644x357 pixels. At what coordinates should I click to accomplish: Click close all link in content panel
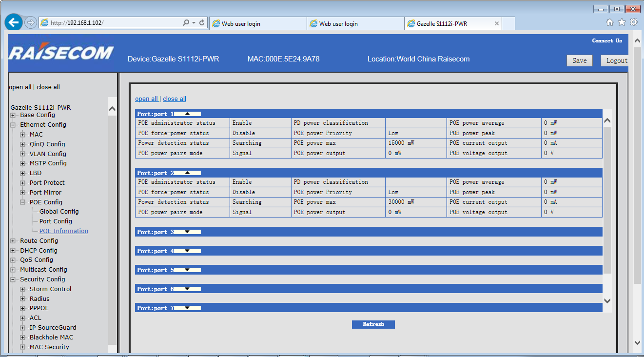[x=175, y=99]
